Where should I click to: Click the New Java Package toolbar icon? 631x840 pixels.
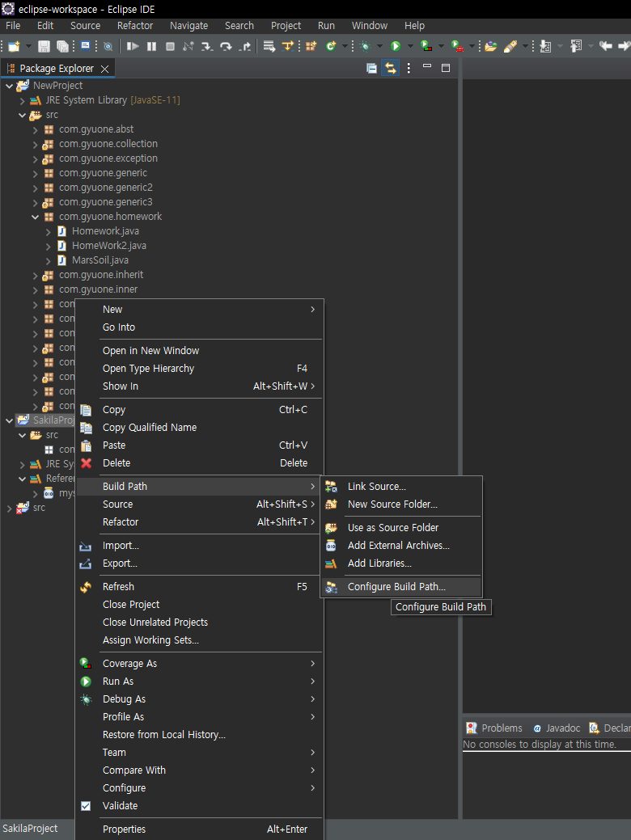pyautogui.click(x=311, y=47)
